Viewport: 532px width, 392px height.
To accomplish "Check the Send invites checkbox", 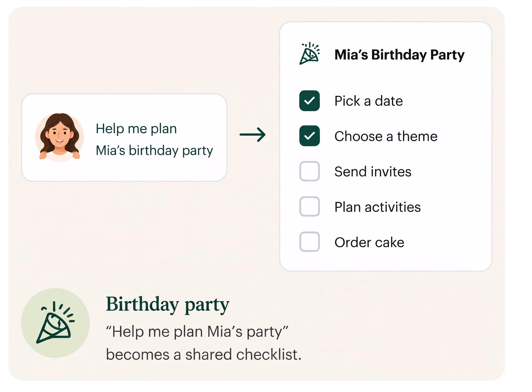I will [x=309, y=171].
